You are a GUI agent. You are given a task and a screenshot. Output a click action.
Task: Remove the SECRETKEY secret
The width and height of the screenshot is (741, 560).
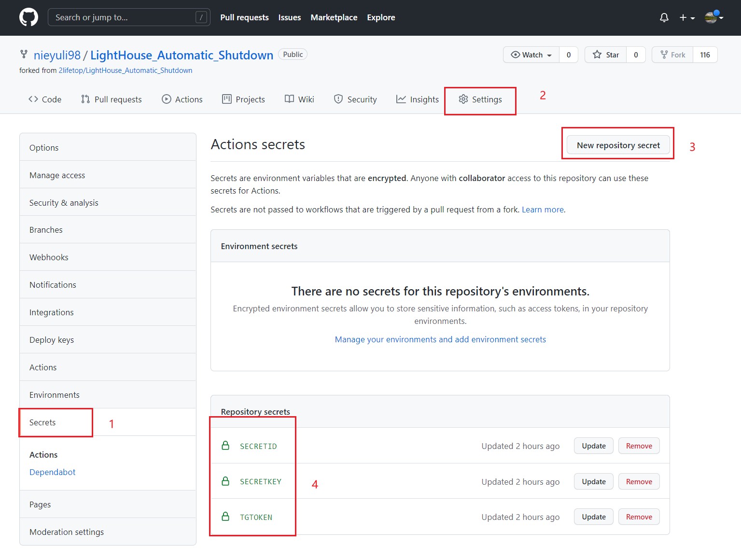pos(639,482)
